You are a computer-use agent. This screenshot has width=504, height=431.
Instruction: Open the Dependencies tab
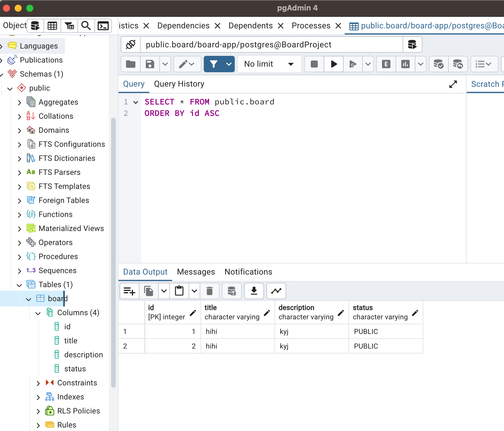pos(183,26)
